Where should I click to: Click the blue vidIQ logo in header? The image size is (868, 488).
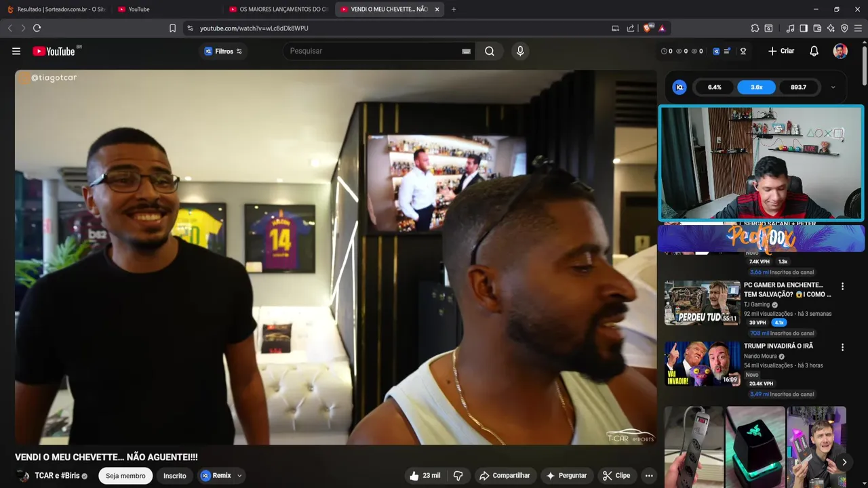[x=716, y=51]
